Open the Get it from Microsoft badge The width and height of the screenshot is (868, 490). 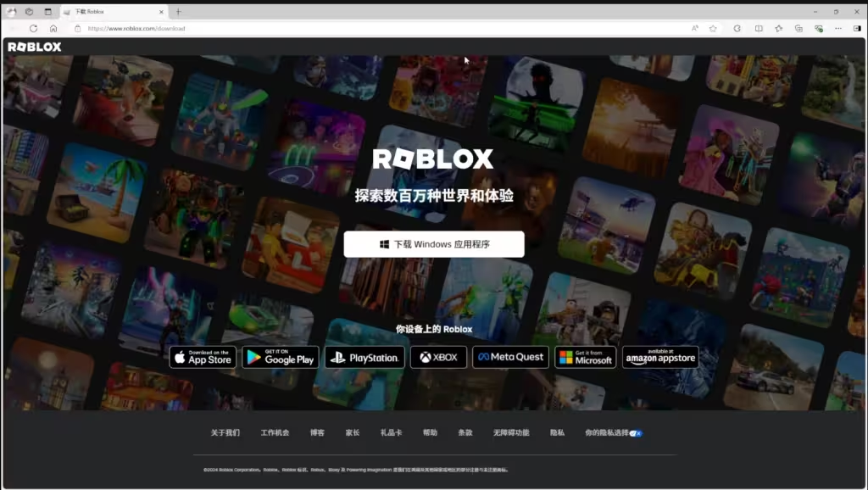585,357
